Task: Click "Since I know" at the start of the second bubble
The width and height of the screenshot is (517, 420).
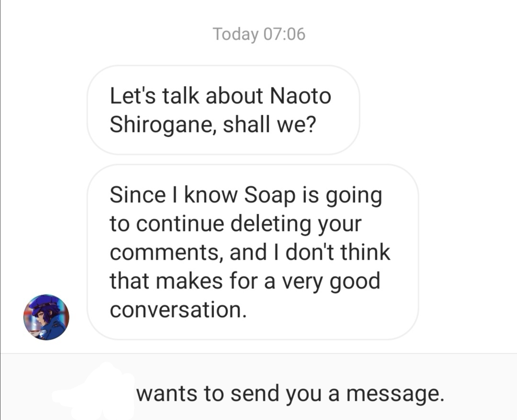Action: 173,195
